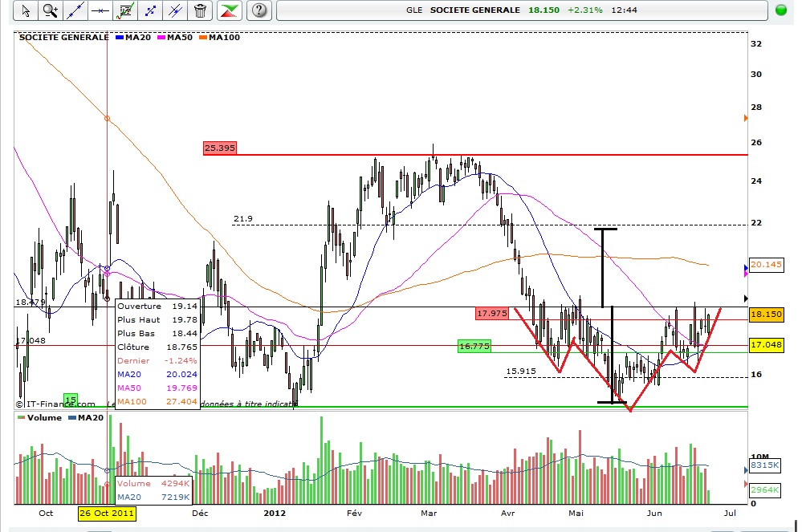The height and width of the screenshot is (532, 802).
Task: Choose the diagonal trend line drawing tool
Action: click(75, 10)
